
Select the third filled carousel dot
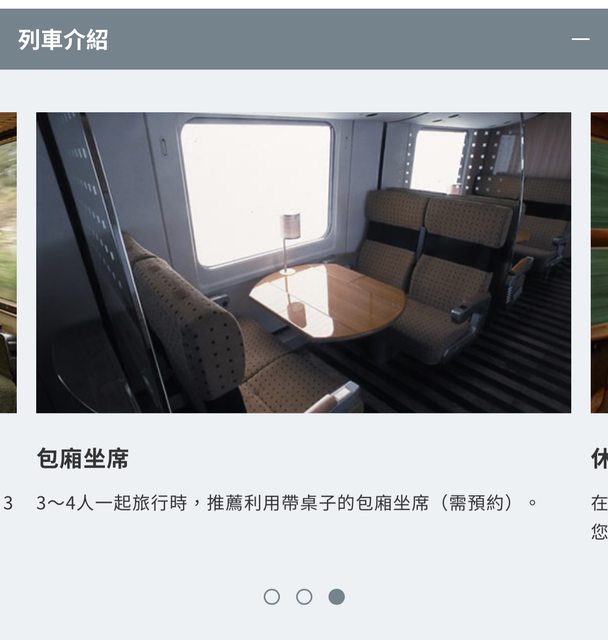[337, 597]
